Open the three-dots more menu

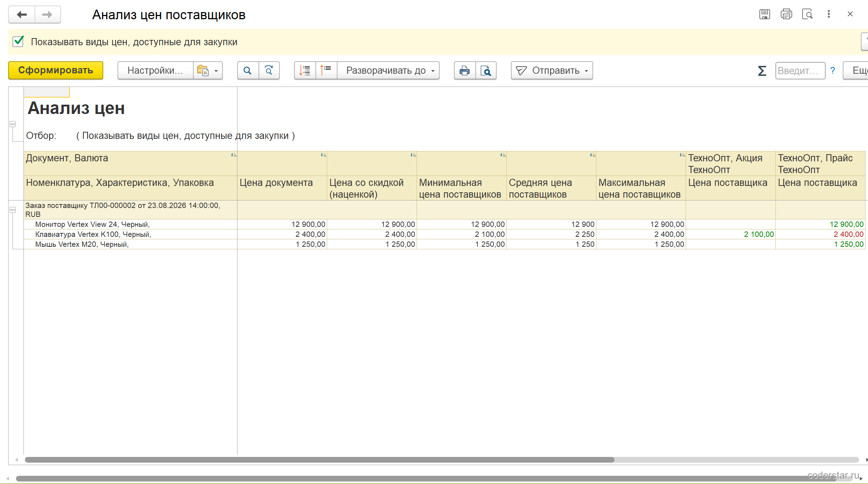coord(829,14)
